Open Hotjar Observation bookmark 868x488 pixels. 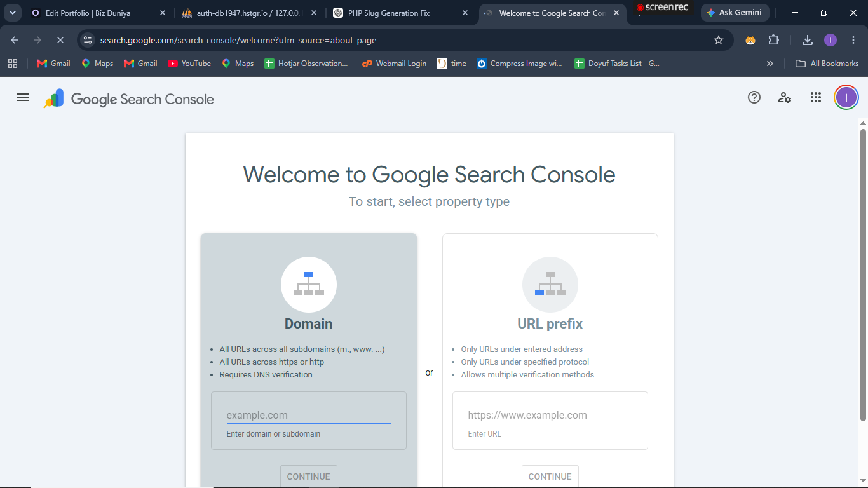306,64
